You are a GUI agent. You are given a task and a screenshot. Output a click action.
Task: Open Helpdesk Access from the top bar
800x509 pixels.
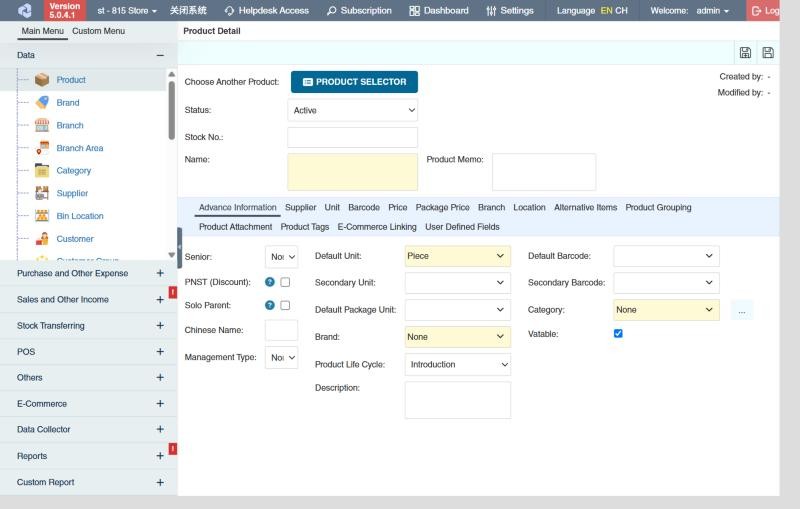(267, 10)
